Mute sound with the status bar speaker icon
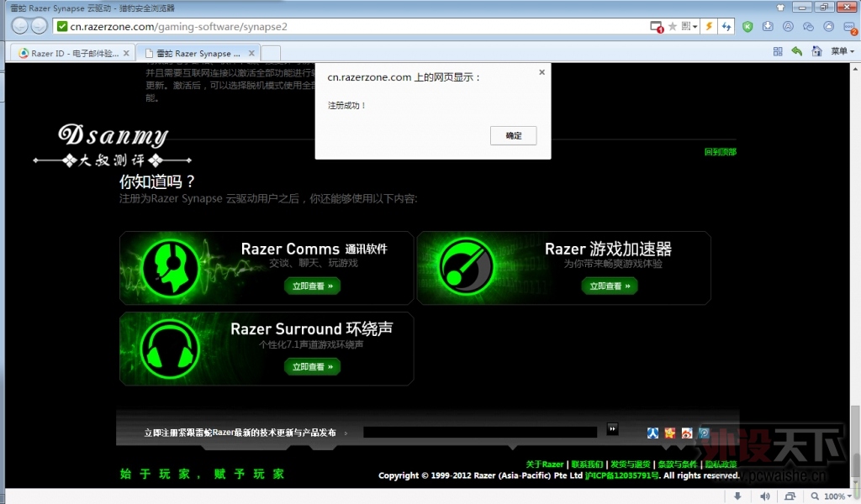 click(764, 496)
